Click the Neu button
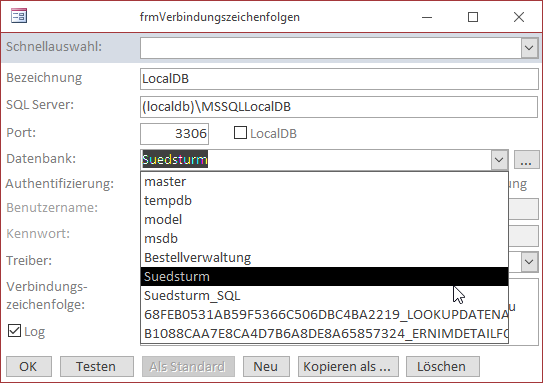This screenshot has width=543, height=383. coord(266,366)
